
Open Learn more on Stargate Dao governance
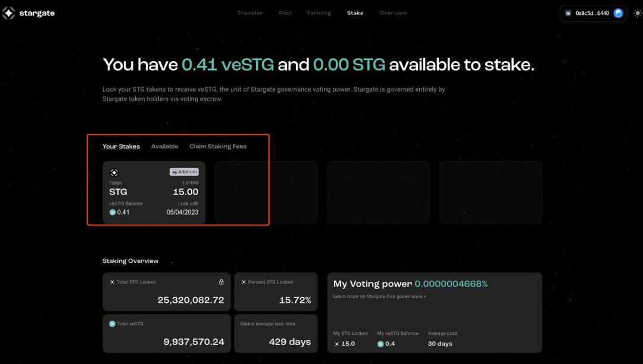tap(379, 296)
